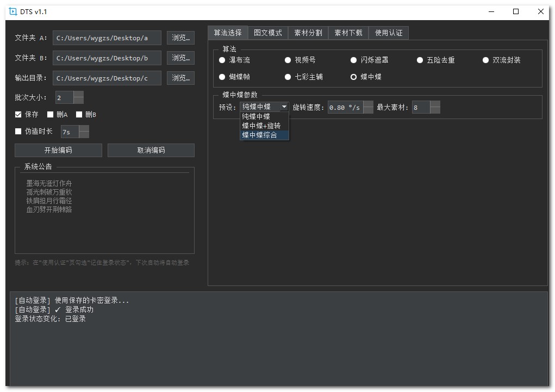Open the 素材下载 tab
This screenshot has height=392, width=555.
(x=348, y=33)
